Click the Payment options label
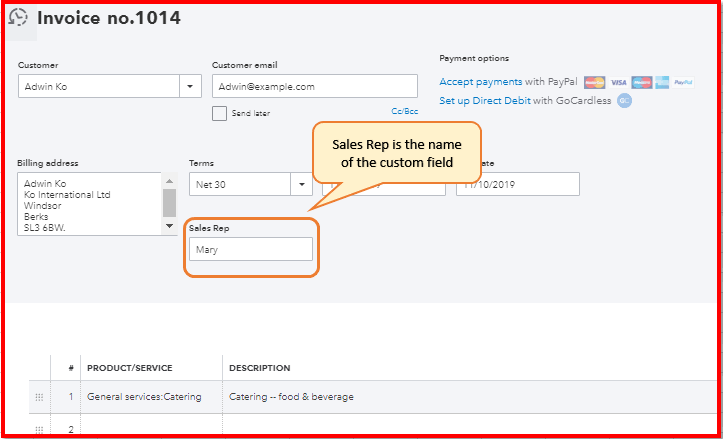Screen dimensions: 723x439 click(x=474, y=58)
